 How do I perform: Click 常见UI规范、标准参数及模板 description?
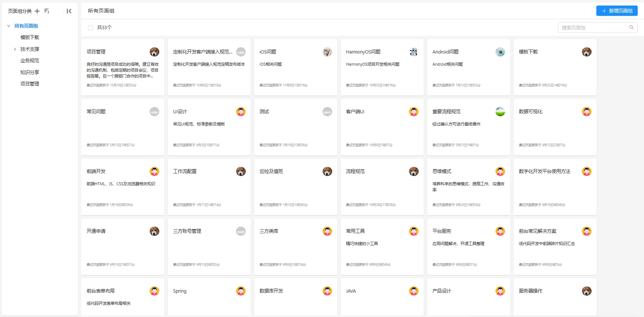[x=199, y=124]
